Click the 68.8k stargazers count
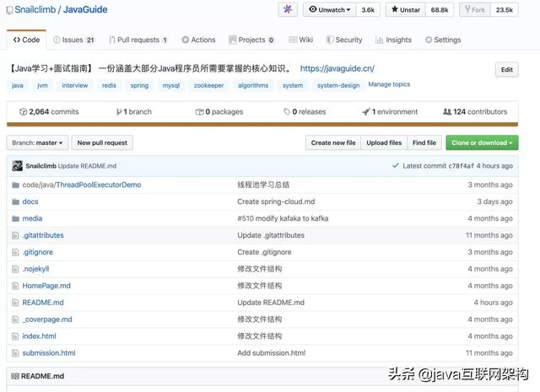Viewport: 540px width, 392px height. tap(440, 9)
